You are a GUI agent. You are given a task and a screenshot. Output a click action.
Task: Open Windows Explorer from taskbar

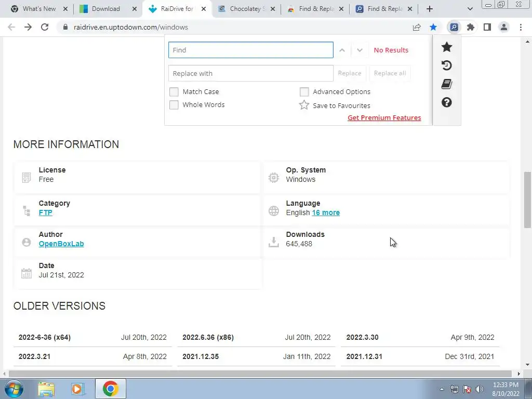46,389
